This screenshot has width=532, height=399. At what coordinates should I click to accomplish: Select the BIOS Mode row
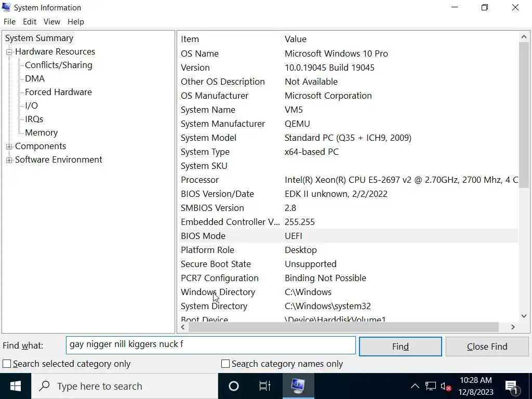click(349, 236)
